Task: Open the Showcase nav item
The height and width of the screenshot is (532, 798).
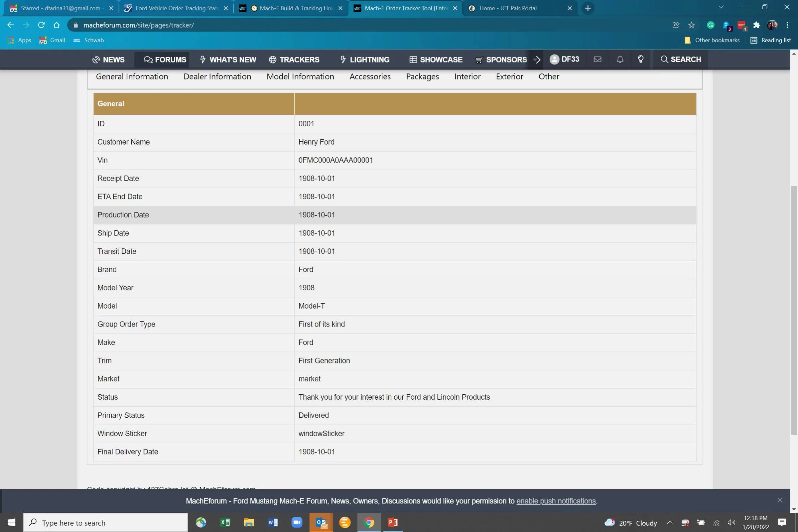Action: tap(436, 60)
